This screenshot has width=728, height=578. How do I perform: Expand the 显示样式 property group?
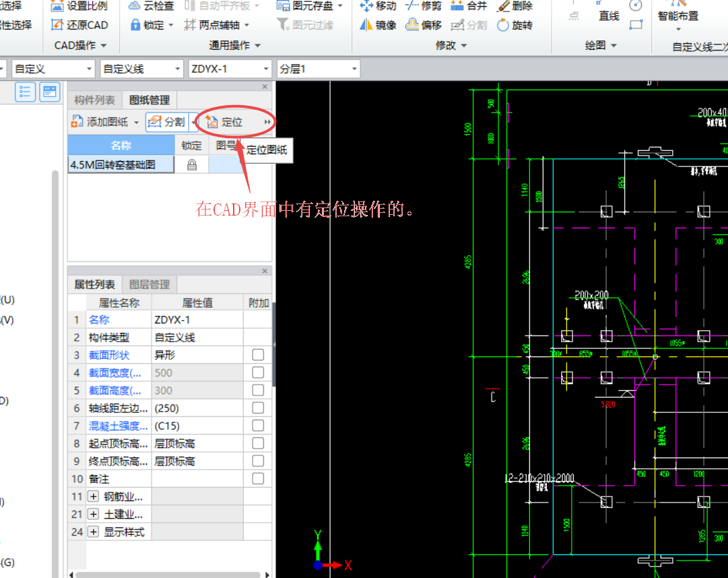click(x=94, y=532)
